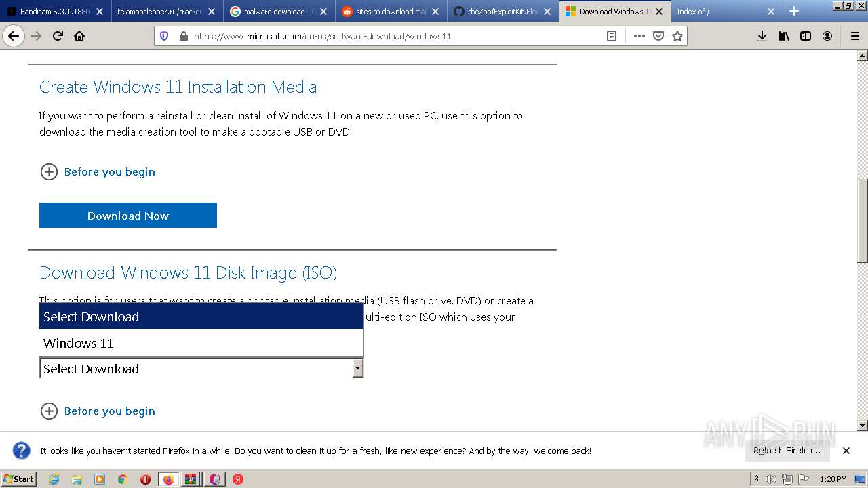
Task: Show the sidebar panel
Action: [806, 36]
